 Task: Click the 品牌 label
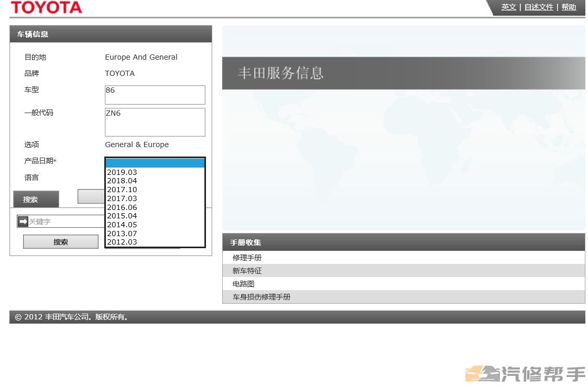pos(31,73)
